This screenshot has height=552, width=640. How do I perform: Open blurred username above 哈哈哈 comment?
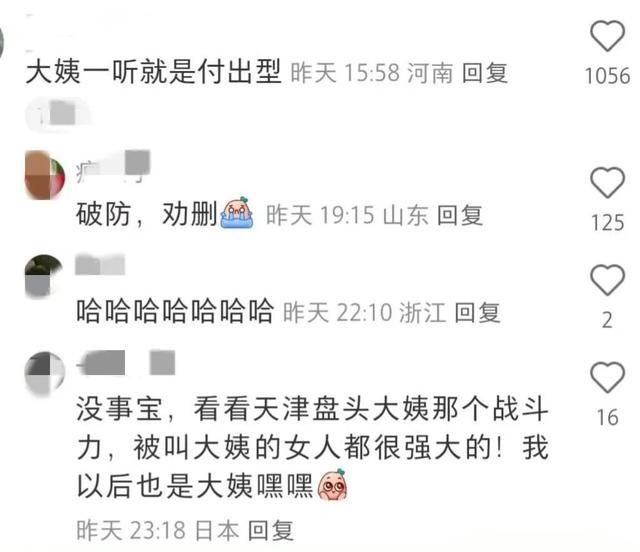tap(100, 265)
